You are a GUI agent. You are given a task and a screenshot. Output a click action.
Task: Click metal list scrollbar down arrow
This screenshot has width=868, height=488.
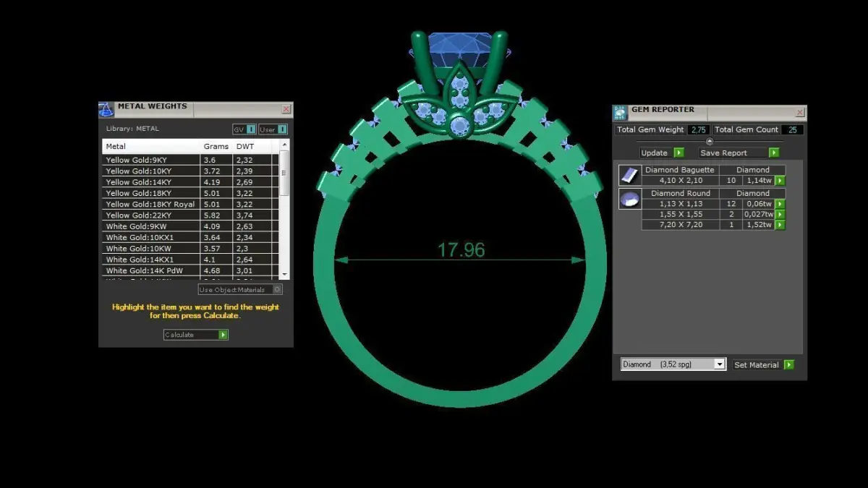[x=284, y=275]
